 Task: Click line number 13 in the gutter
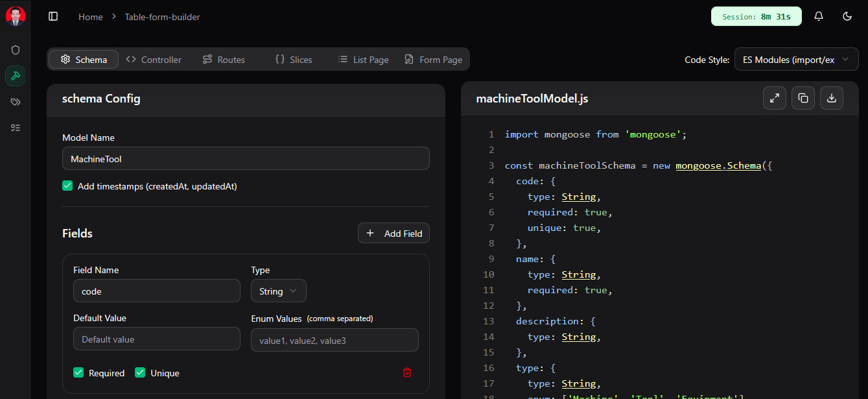pyautogui.click(x=488, y=321)
